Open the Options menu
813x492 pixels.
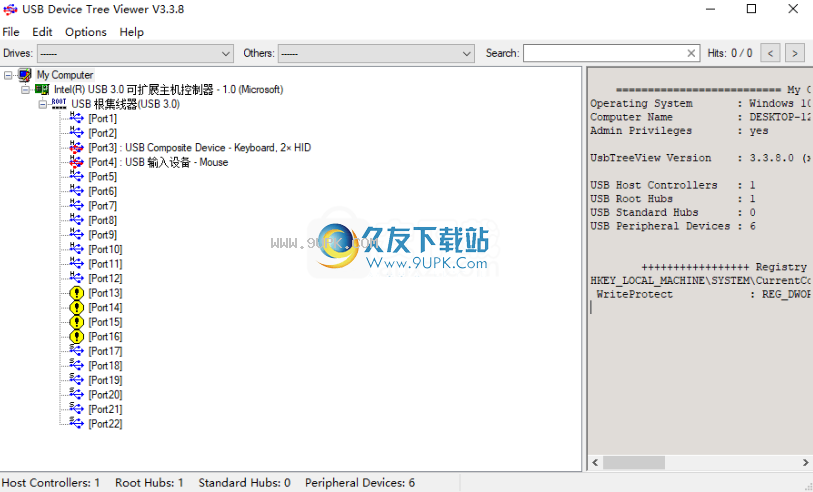(x=86, y=32)
